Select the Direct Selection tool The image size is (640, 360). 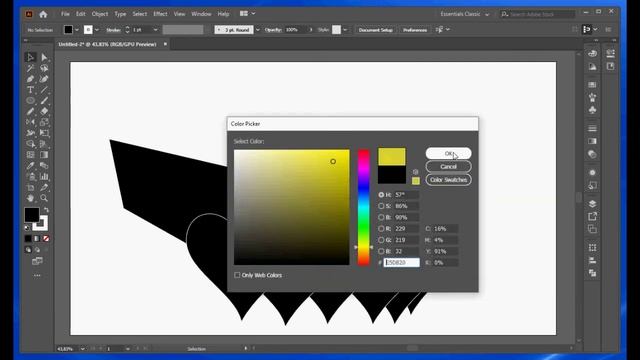(44, 57)
